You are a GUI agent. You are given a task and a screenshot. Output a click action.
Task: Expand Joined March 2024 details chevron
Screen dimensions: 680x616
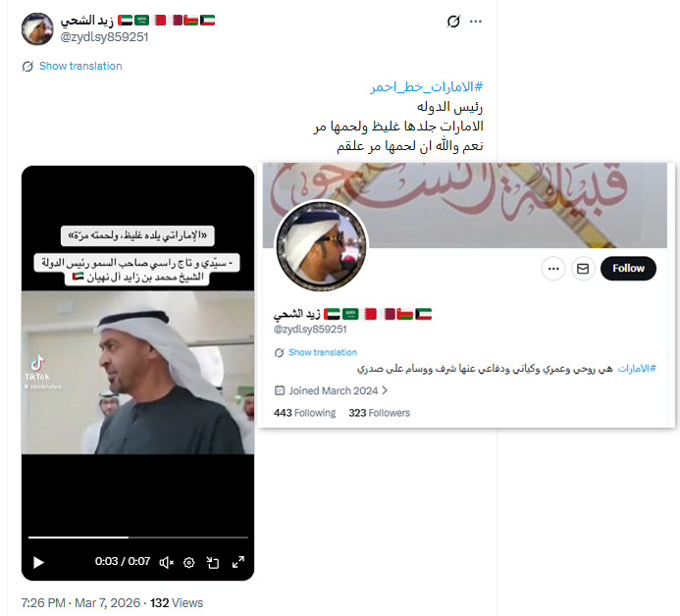(x=385, y=390)
